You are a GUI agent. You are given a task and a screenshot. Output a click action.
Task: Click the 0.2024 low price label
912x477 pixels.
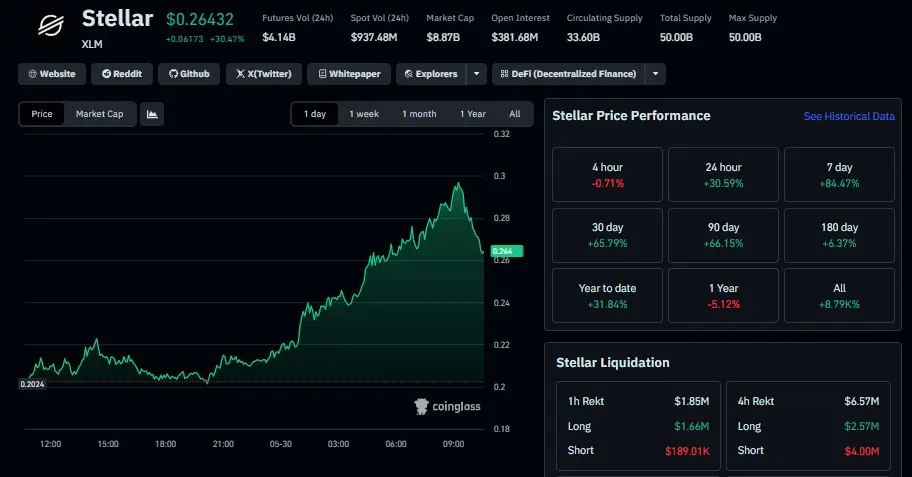tap(32, 384)
